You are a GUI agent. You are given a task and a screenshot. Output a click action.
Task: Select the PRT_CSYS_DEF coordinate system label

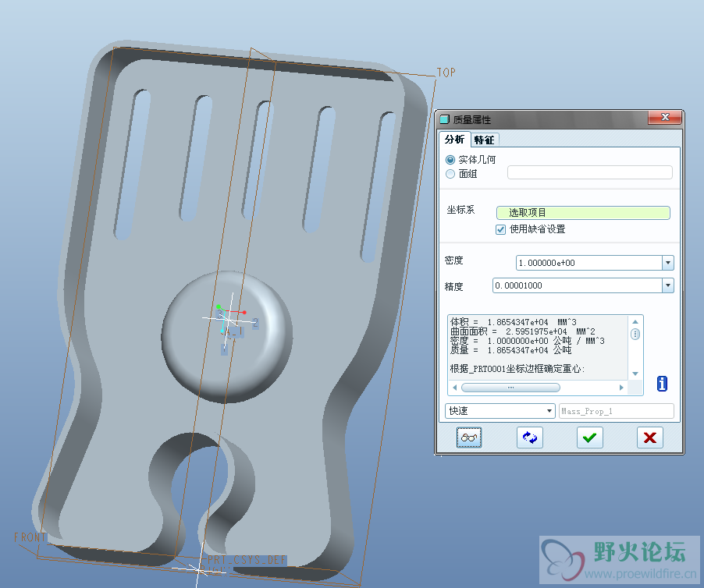[x=247, y=560]
